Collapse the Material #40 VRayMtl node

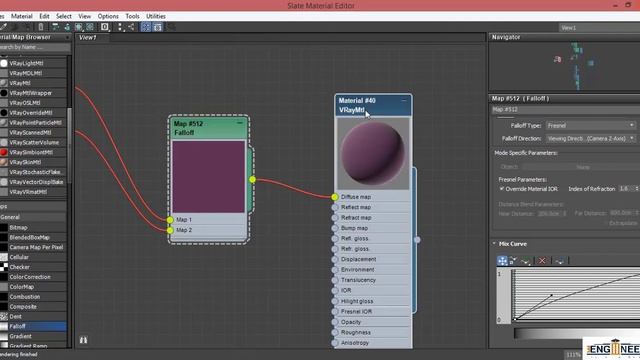(x=404, y=100)
